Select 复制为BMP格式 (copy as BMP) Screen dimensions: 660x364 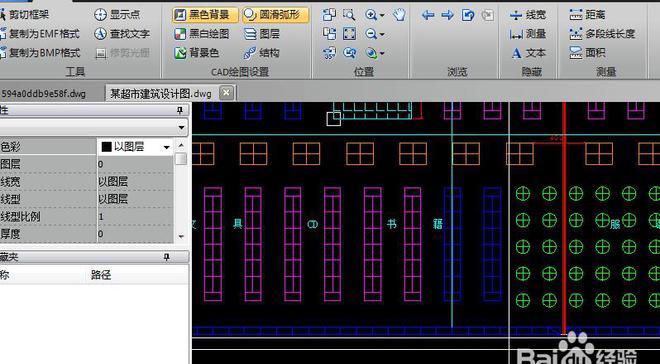[40, 53]
